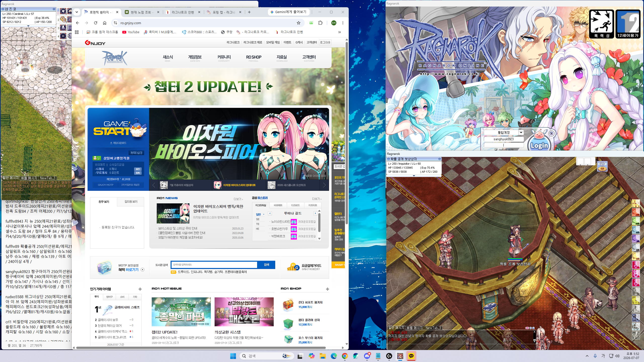Bookmark this page with the star icon

pos(299,23)
